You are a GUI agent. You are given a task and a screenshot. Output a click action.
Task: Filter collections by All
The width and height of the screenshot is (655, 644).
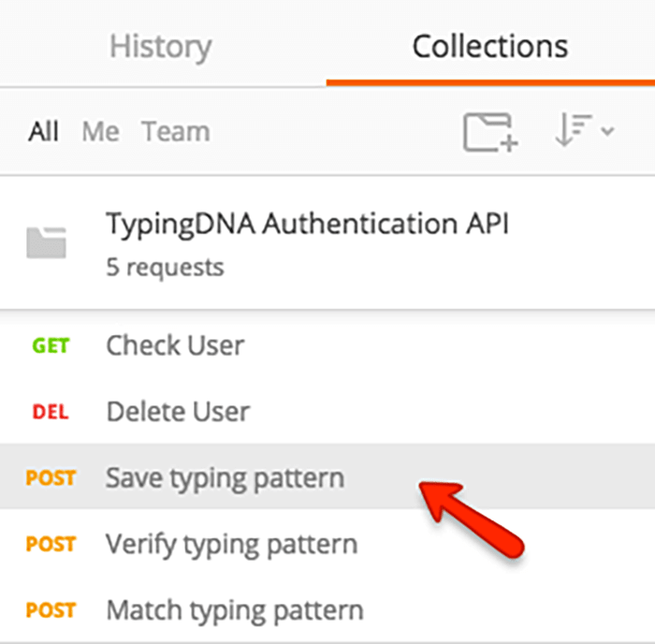click(x=43, y=131)
